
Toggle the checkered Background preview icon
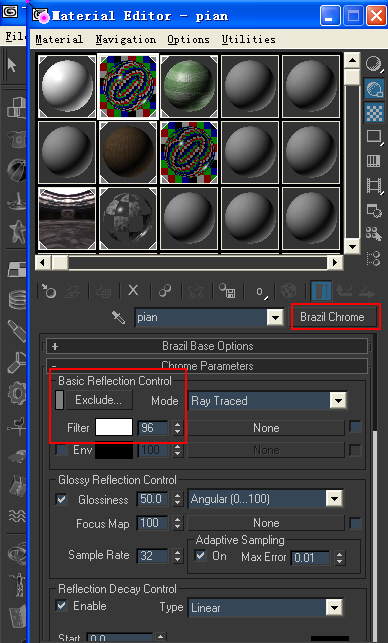click(x=374, y=113)
